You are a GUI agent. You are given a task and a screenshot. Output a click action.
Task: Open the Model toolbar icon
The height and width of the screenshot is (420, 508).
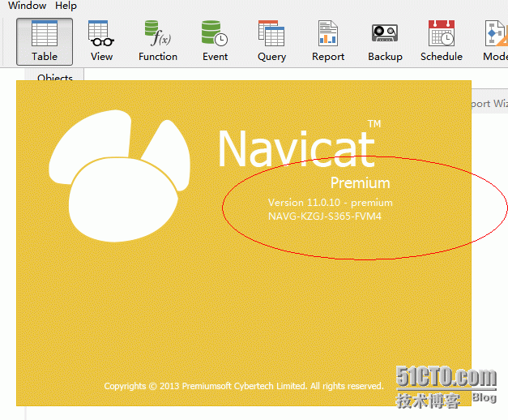495,41
